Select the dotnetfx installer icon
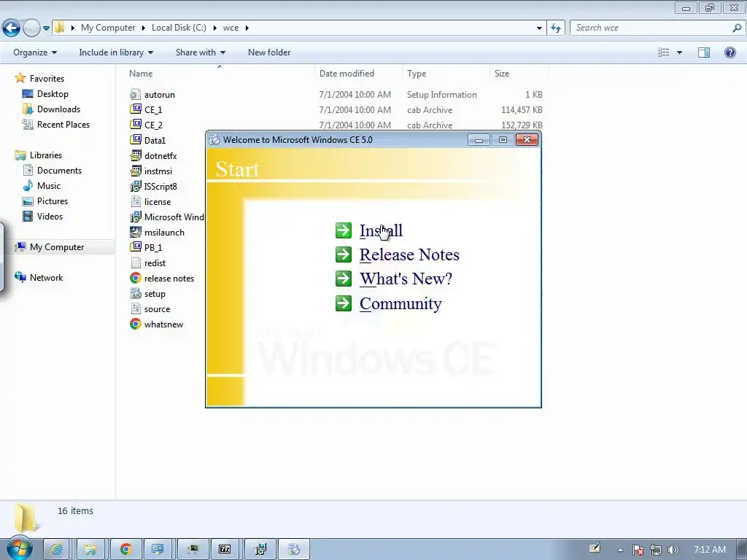The image size is (747, 560). [x=135, y=155]
